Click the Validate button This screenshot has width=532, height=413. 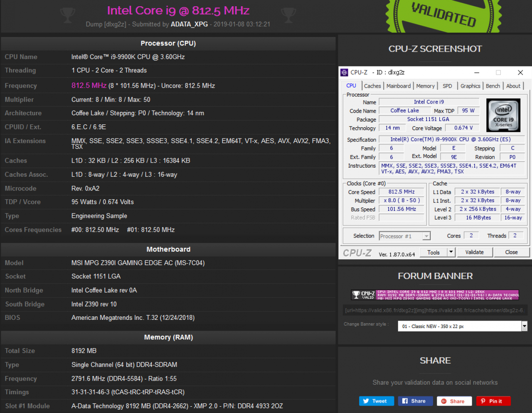click(x=475, y=252)
